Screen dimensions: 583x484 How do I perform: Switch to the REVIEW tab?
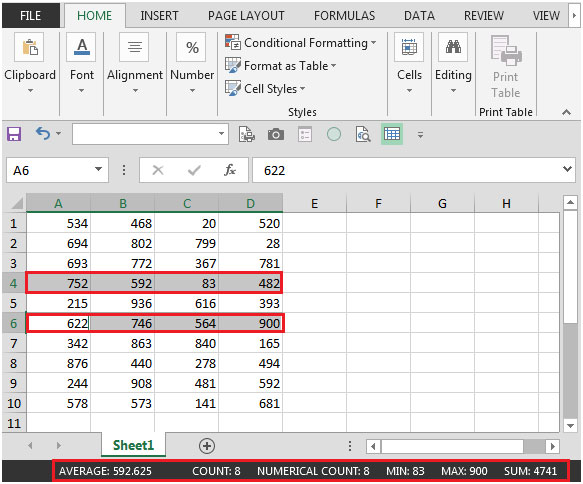click(484, 16)
